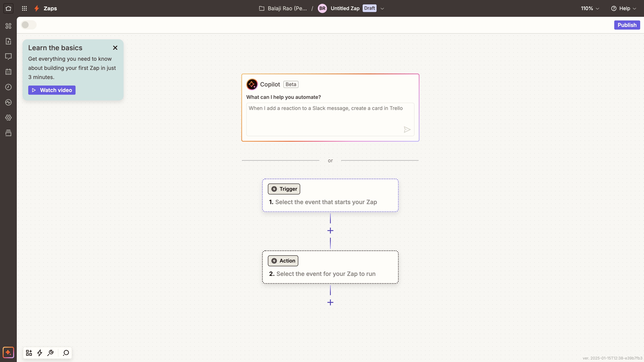644x362 pixels.
Task: Open the status activity pulse sidebar icon
Action: point(8,102)
